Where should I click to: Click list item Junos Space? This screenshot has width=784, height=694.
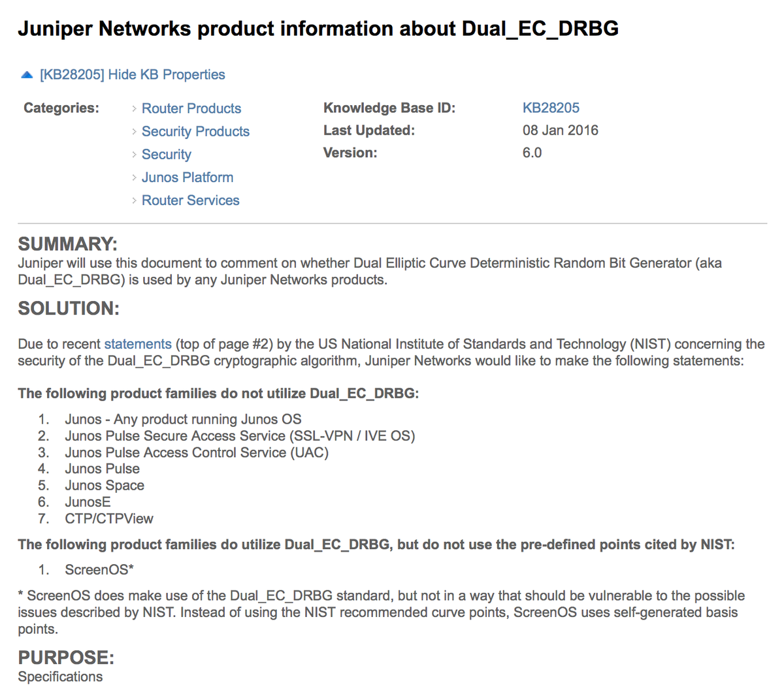click(105, 485)
